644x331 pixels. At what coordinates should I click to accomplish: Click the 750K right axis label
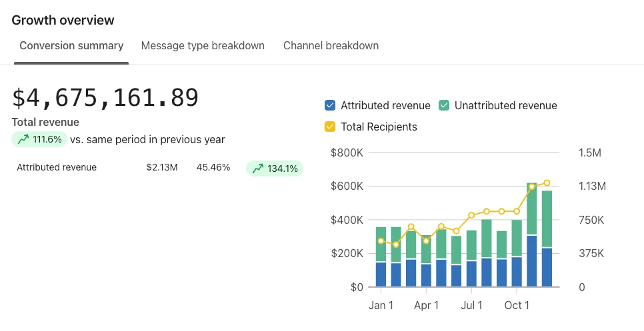point(591,220)
